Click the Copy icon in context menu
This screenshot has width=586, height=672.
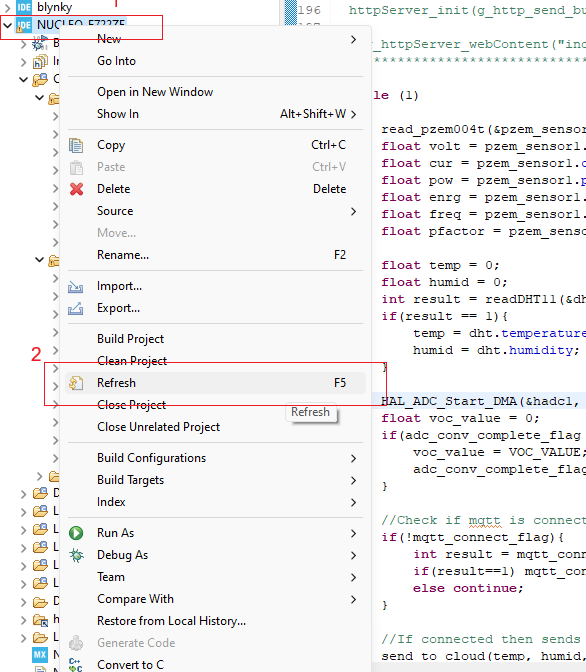[x=76, y=145]
